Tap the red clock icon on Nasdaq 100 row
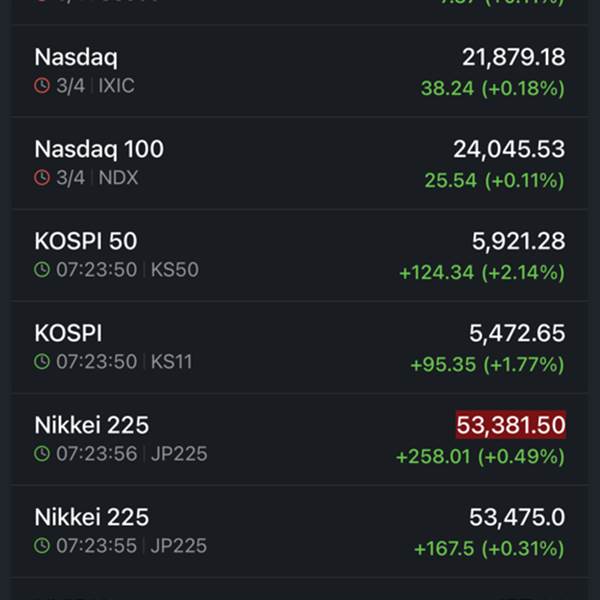 point(42,178)
